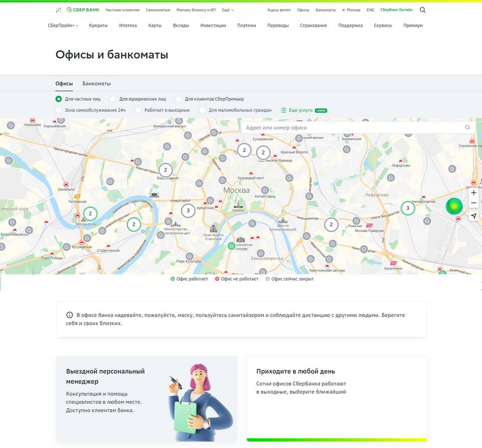Check the Для маломобильных граждан filter
The image size is (482, 448).
pos(202,110)
